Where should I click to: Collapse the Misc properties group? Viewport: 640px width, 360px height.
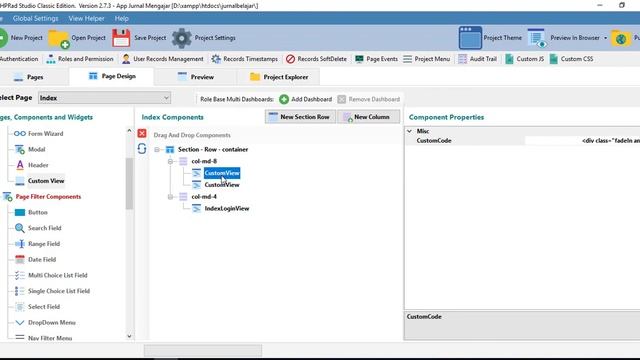409,131
